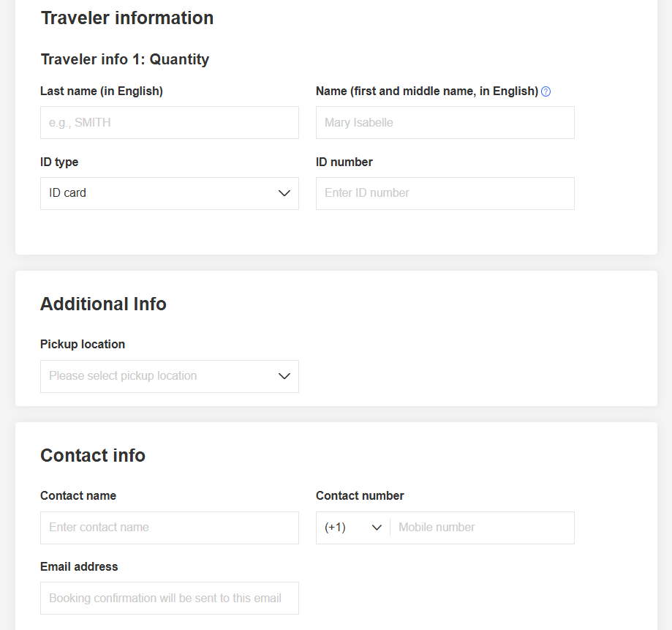Click the Email address label

(79, 566)
